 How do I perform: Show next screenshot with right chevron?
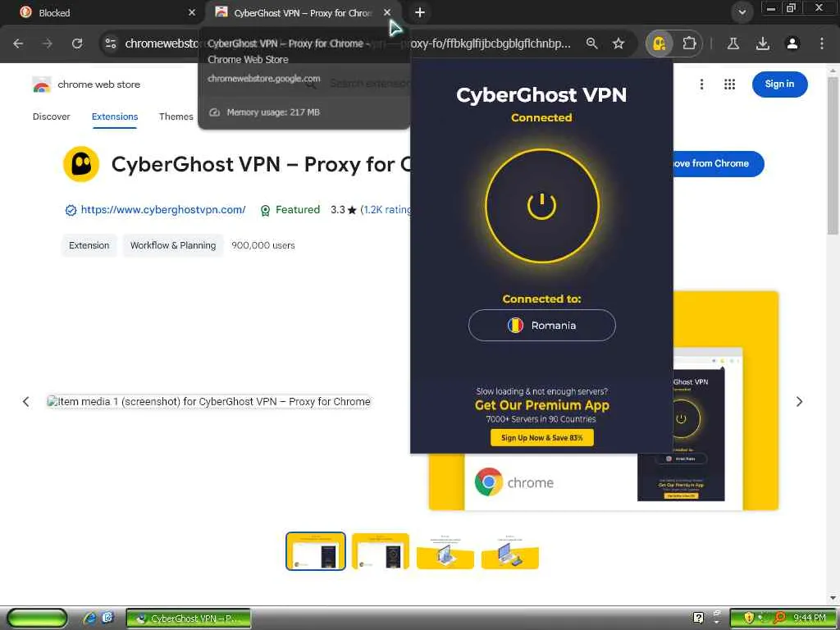click(x=799, y=401)
